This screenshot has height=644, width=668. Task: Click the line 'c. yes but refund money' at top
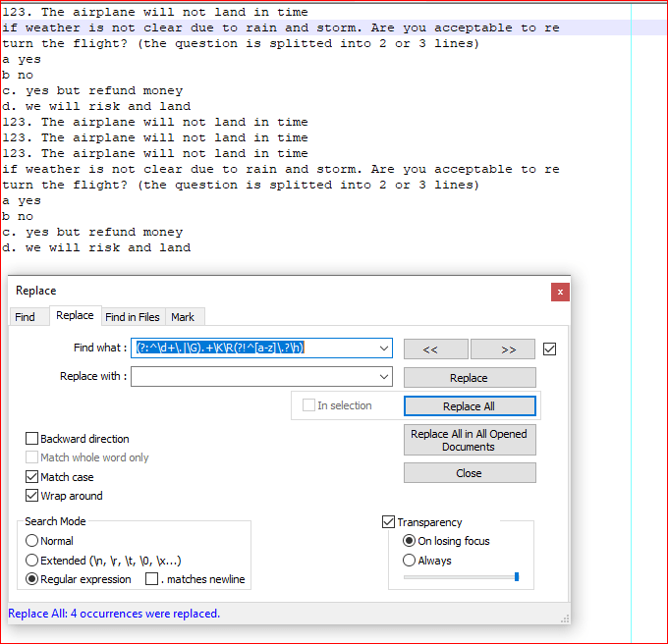coord(92,90)
